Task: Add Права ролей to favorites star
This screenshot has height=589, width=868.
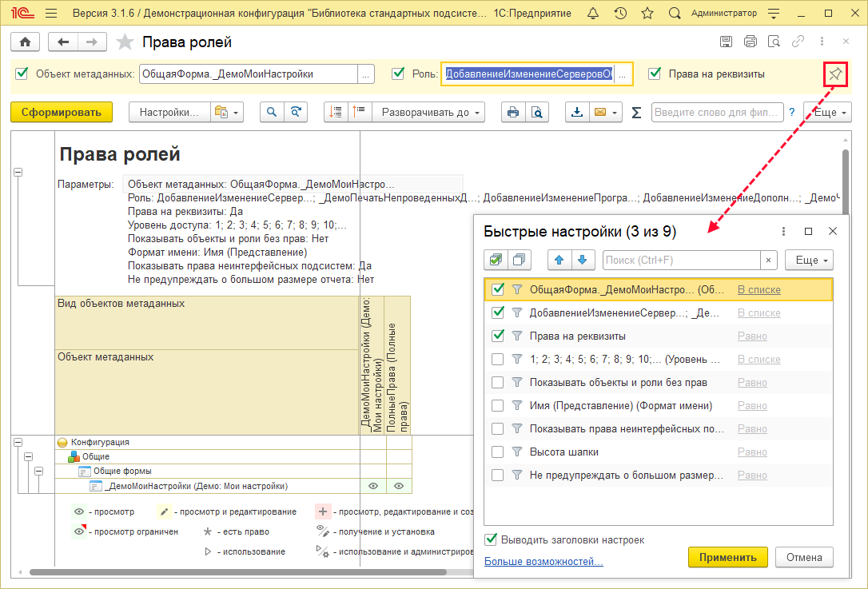Action: coord(125,42)
